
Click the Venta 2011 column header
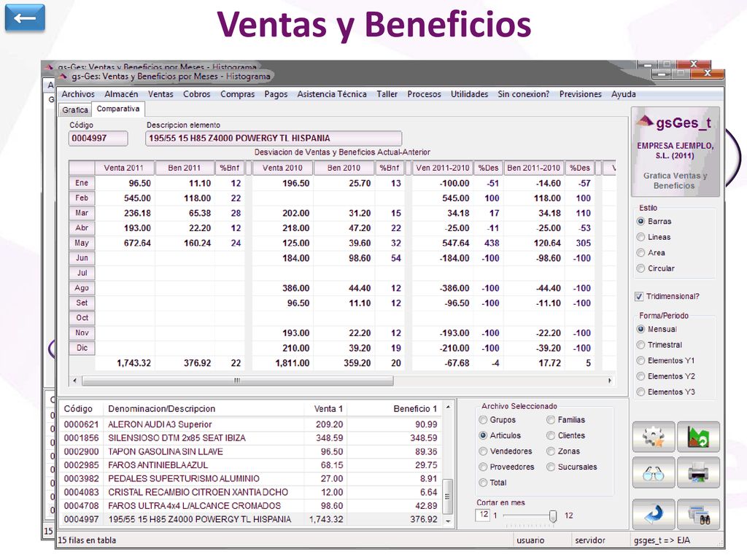[x=124, y=168]
